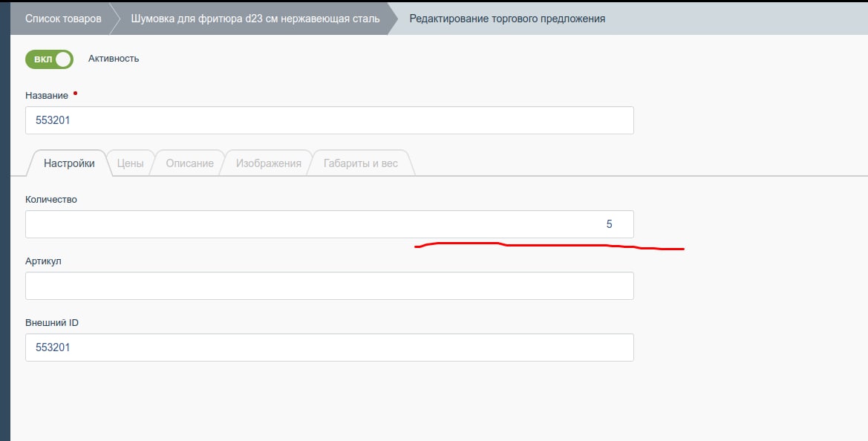The width and height of the screenshot is (868, 441).
Task: Click the Название field label
Action: tap(47, 95)
